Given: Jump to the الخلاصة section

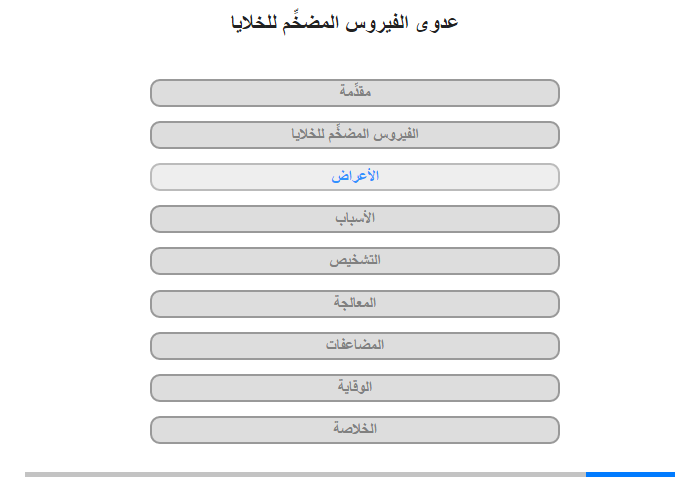Looking at the screenshot, I should pos(354,430).
